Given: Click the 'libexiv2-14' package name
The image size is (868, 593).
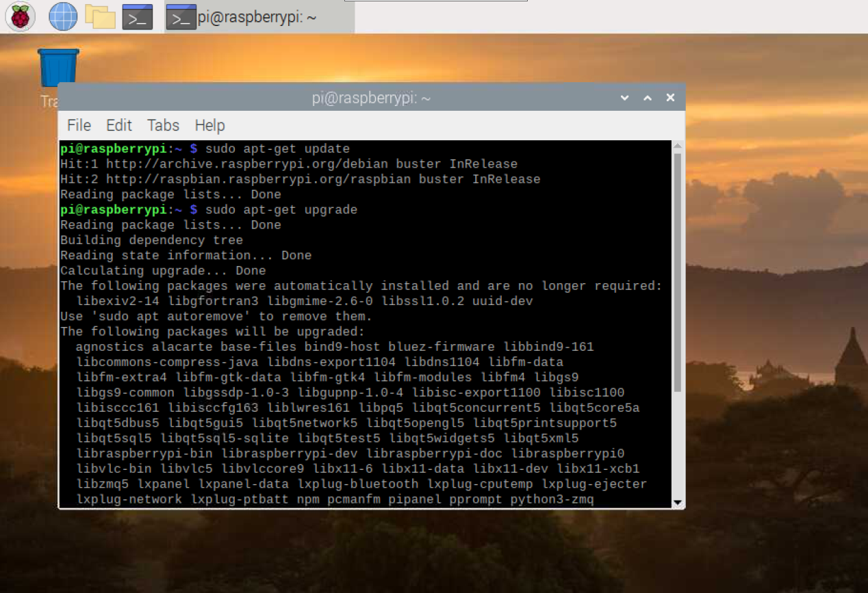Looking at the screenshot, I should [x=118, y=301].
